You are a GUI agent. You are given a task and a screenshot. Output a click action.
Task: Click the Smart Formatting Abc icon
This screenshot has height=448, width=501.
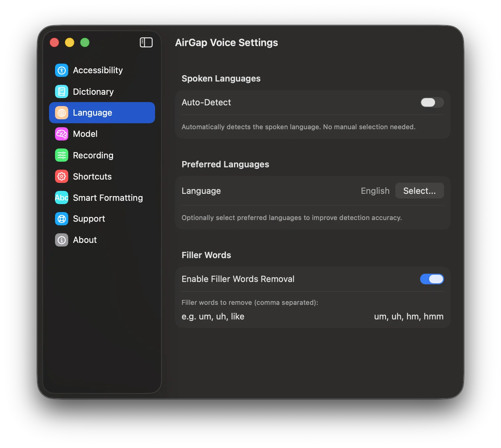(62, 197)
